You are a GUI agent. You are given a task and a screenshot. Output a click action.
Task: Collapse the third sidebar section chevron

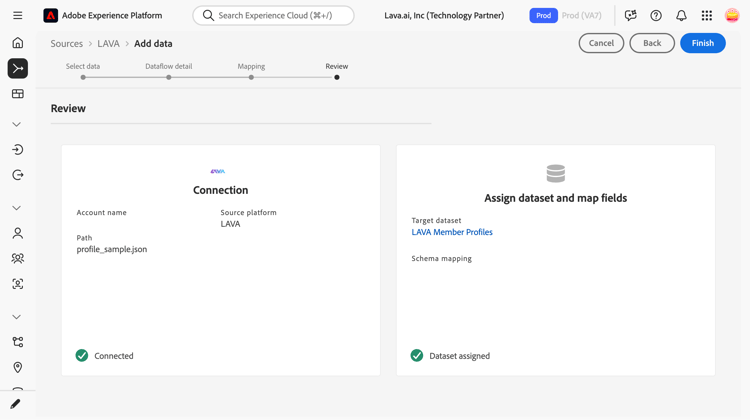point(17,317)
